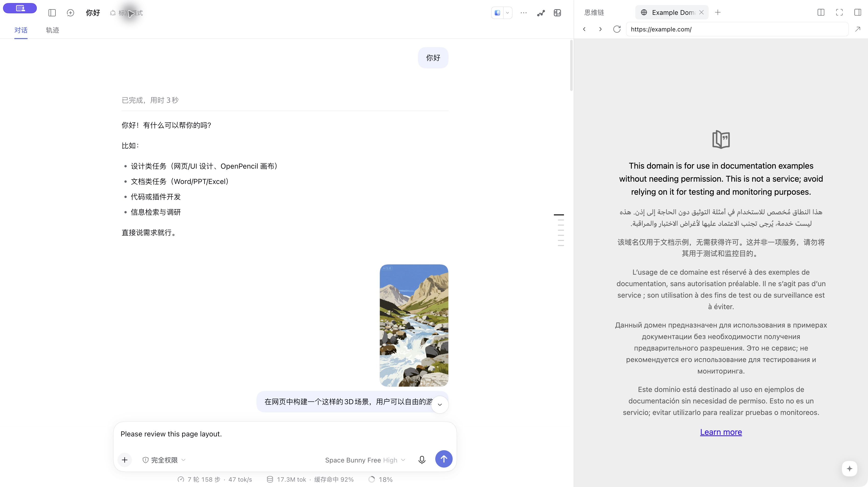Go back in the embedded browser
The width and height of the screenshot is (868, 487).
pyautogui.click(x=584, y=29)
